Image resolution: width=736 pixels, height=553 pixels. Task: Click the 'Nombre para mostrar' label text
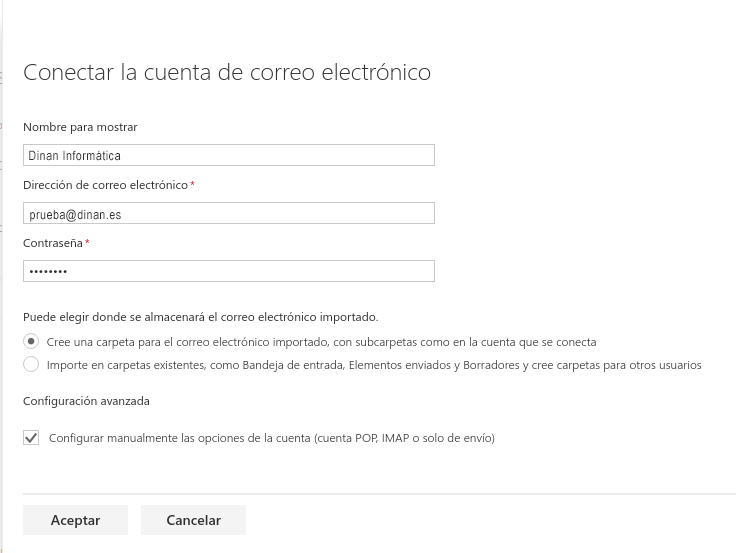[80, 127]
